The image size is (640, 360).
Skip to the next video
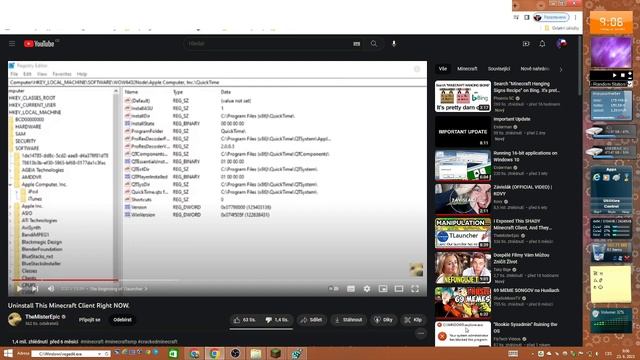pos(35,289)
